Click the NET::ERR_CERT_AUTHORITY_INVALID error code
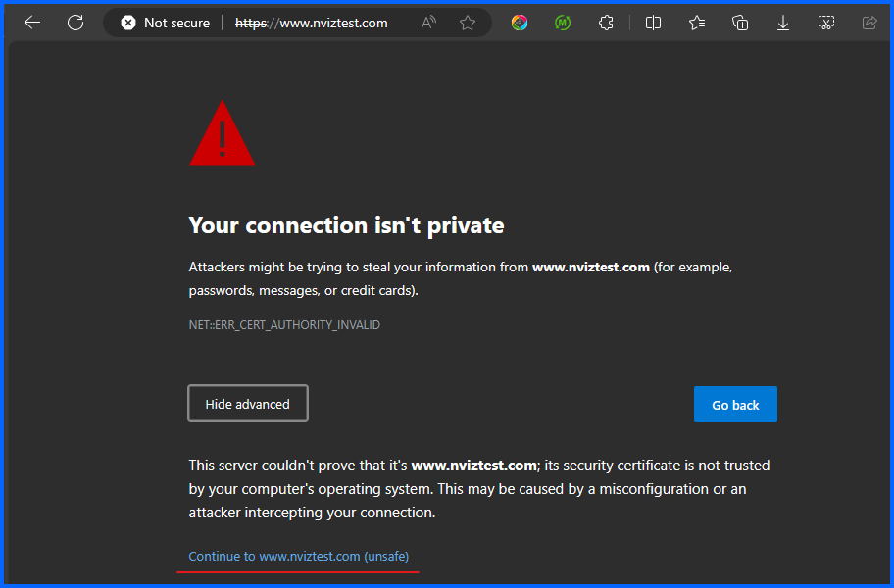 tap(284, 325)
